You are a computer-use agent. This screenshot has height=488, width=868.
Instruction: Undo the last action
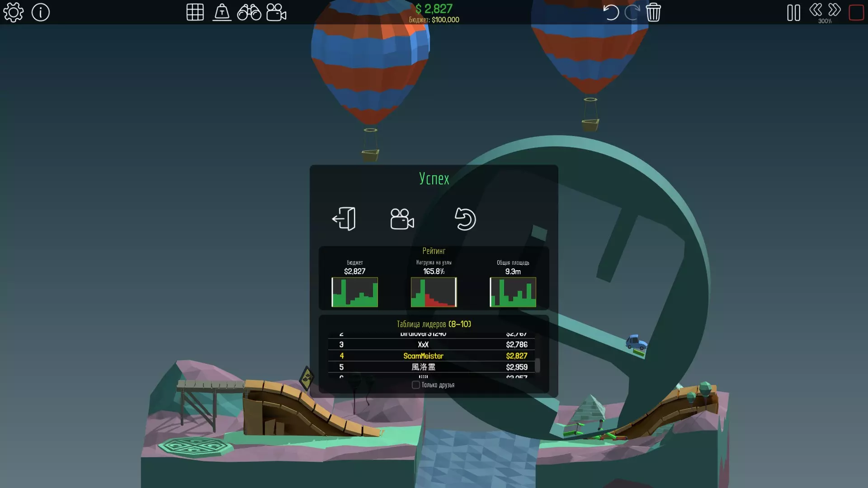tap(611, 12)
